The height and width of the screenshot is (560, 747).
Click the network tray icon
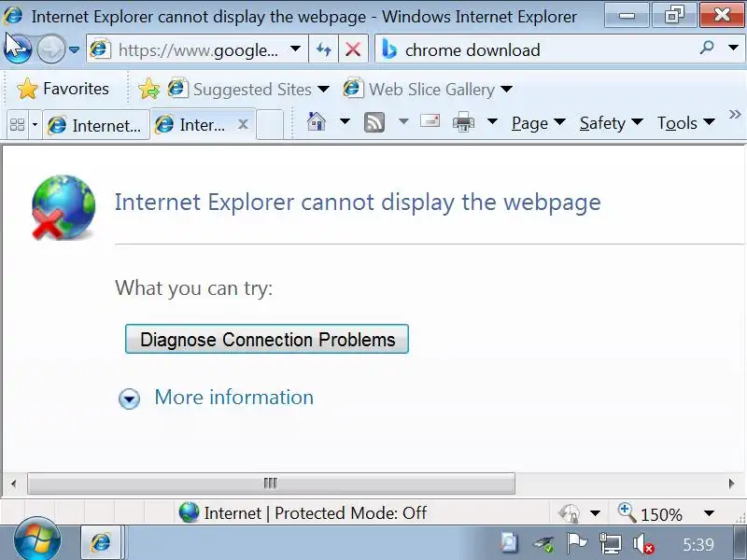pyautogui.click(x=611, y=543)
